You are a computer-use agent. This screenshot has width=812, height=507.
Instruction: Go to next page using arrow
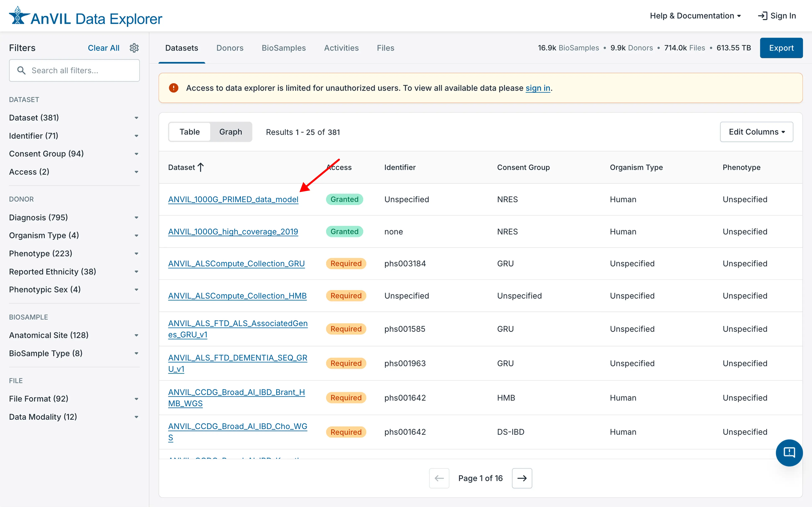(522, 478)
